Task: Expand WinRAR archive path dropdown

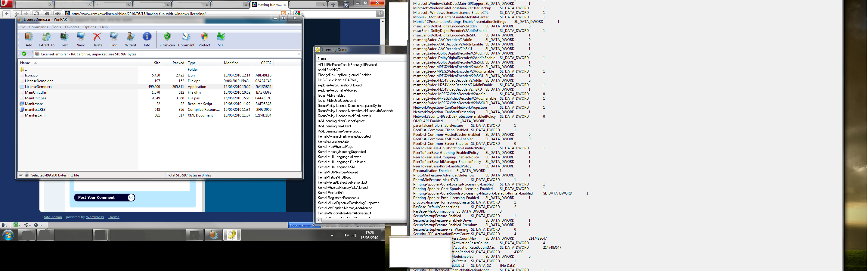Action: [x=299, y=54]
